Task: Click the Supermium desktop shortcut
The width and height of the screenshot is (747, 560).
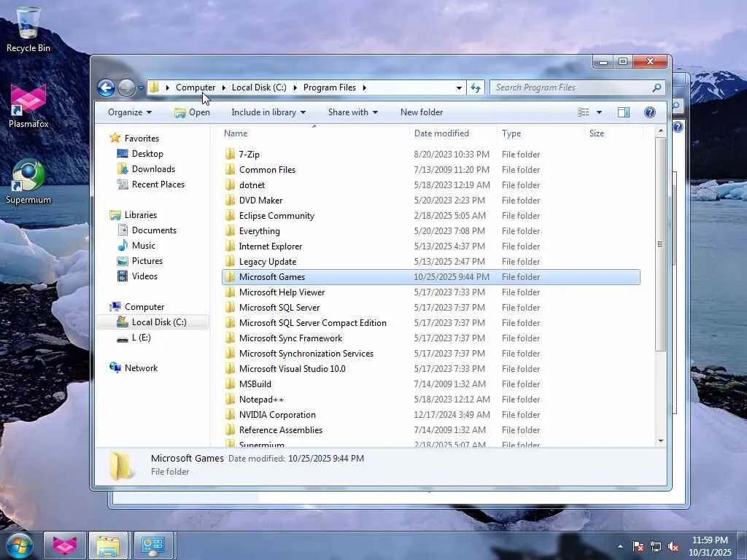Action: (28, 182)
